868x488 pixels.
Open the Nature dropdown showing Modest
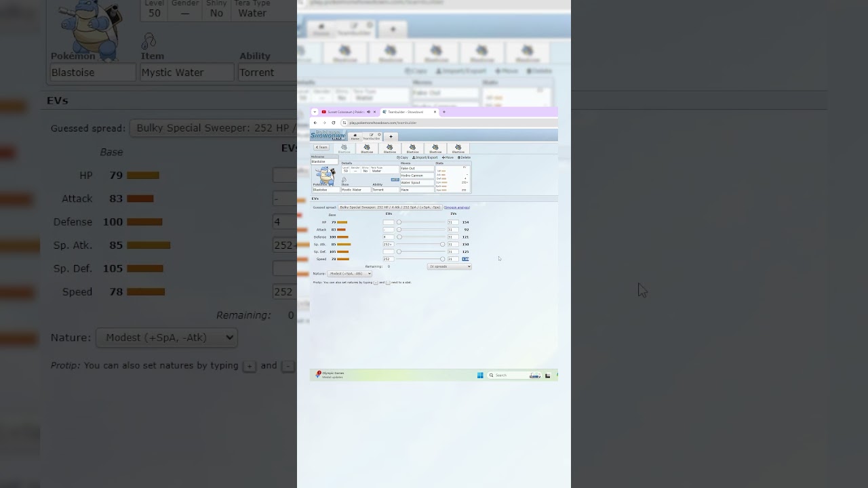tap(349, 274)
